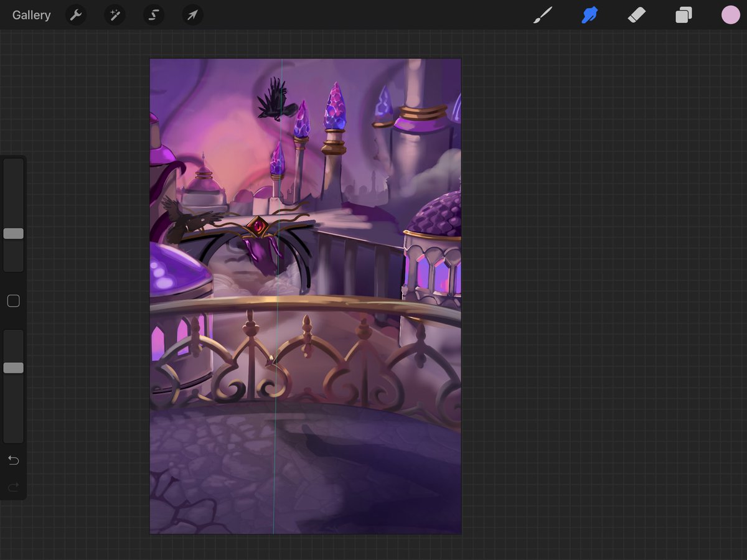
Task: Open the Adjustments magic wand menu
Action: coord(115,15)
